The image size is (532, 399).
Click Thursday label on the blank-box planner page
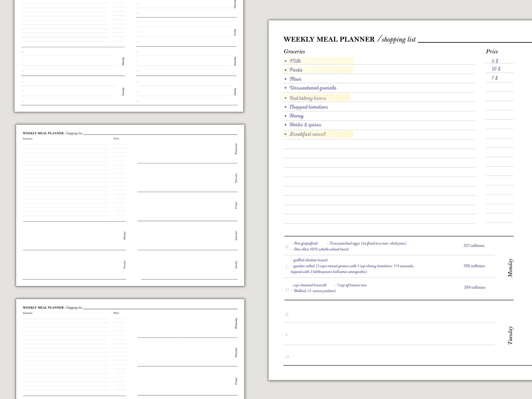point(236,178)
